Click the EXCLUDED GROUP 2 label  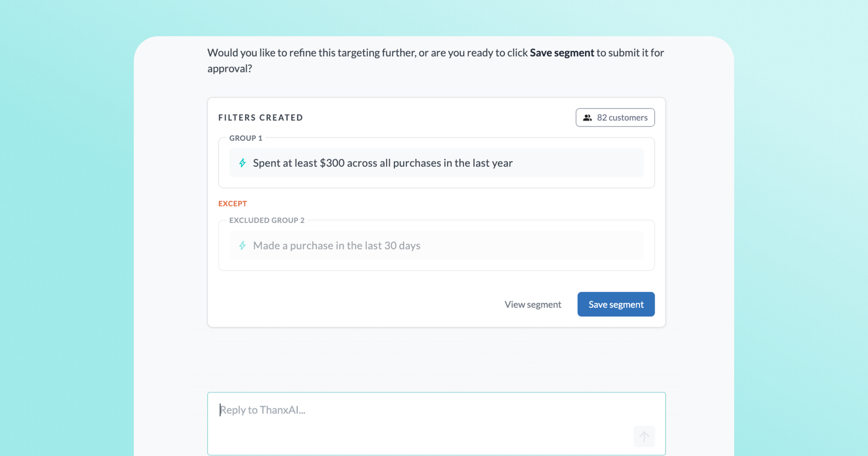pyautogui.click(x=267, y=220)
